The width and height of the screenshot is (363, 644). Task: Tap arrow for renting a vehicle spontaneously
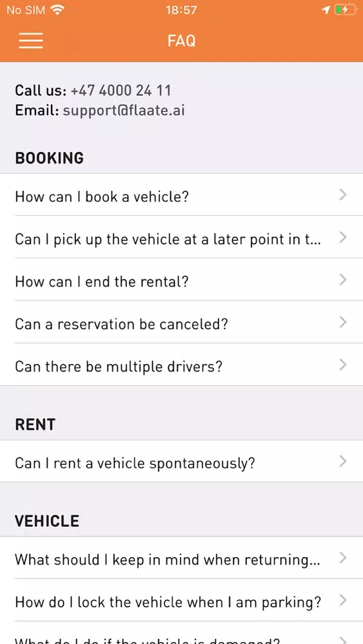point(343,462)
